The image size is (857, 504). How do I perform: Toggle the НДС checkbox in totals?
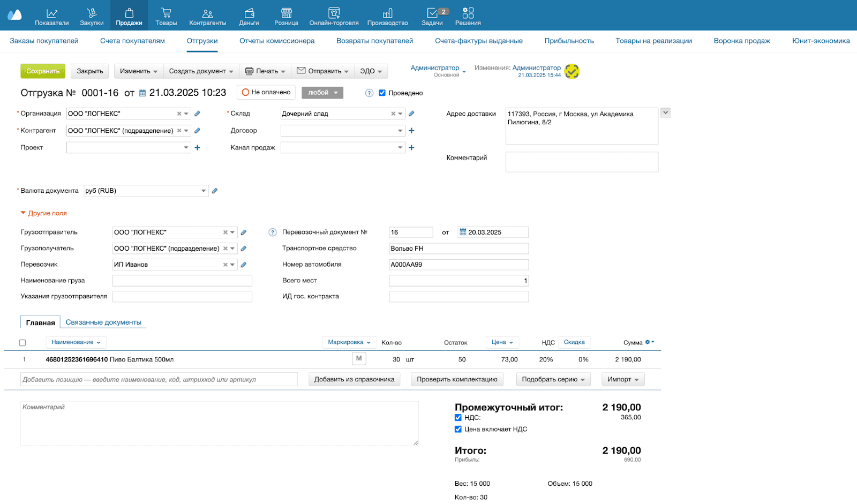point(458,418)
